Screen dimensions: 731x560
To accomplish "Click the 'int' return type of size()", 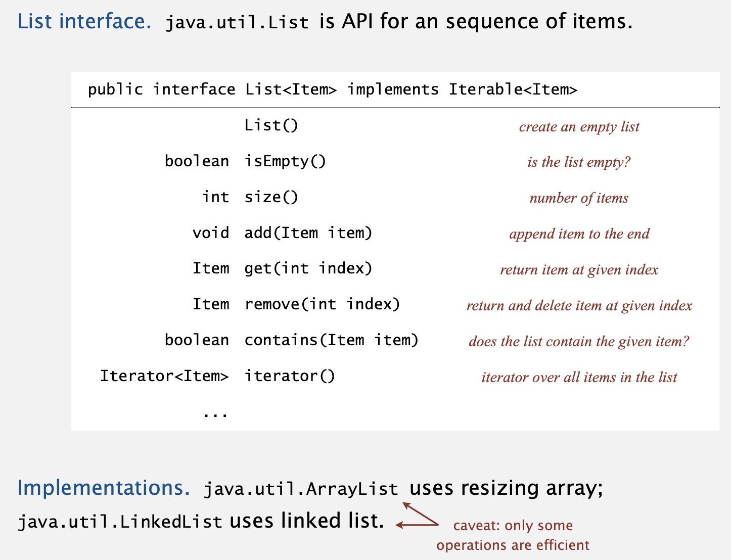I will 216,197.
